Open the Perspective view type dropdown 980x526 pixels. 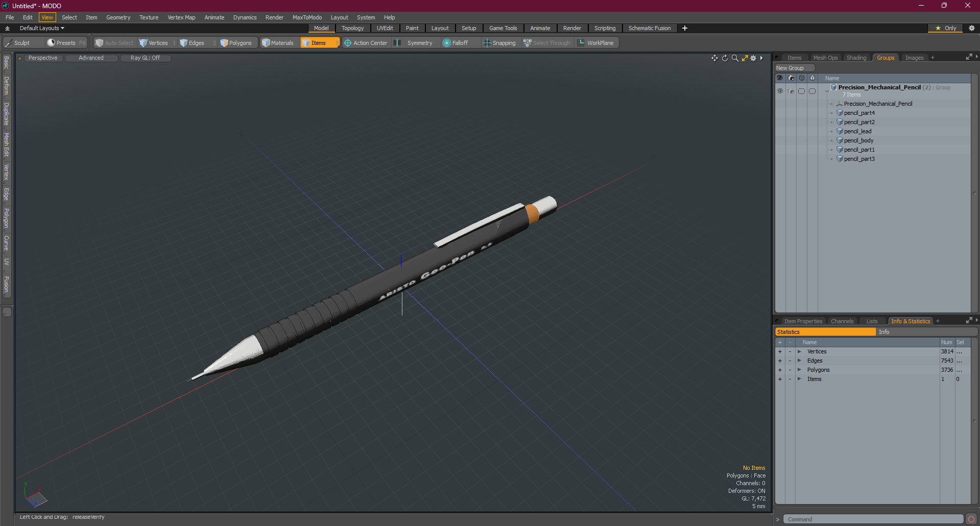43,58
